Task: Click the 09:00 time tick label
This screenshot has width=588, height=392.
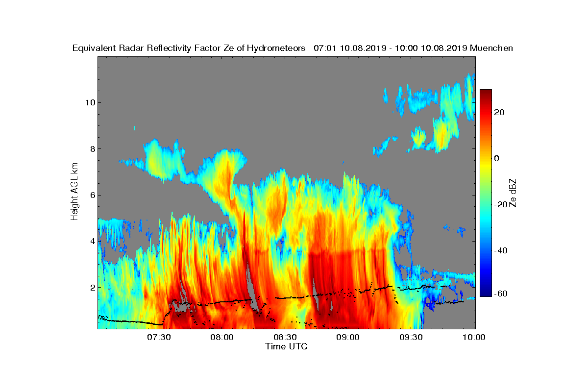Action: pyautogui.click(x=349, y=337)
